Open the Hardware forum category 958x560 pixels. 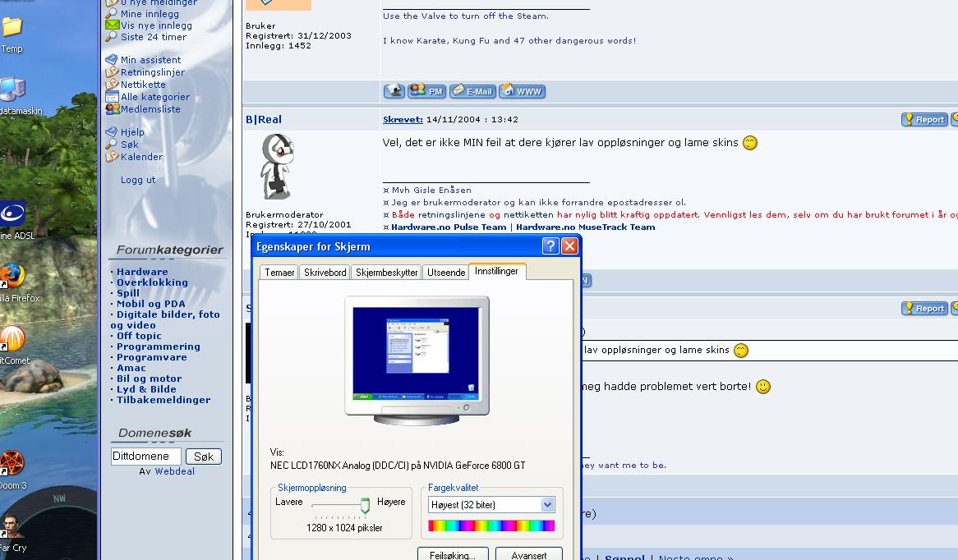click(x=142, y=272)
